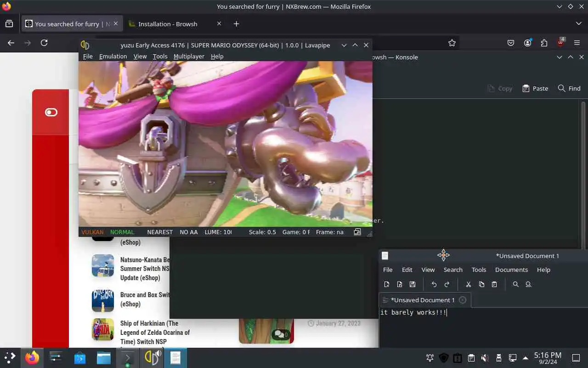The width and height of the screenshot is (588, 368).
Task: Open Save to Pocket icon in Firefox
Action: [x=511, y=43]
